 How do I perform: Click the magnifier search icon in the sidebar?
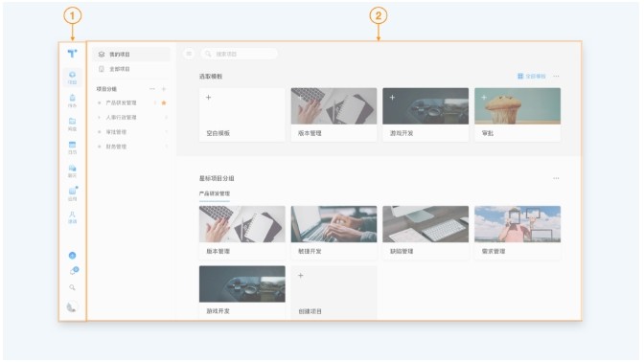[72, 287]
